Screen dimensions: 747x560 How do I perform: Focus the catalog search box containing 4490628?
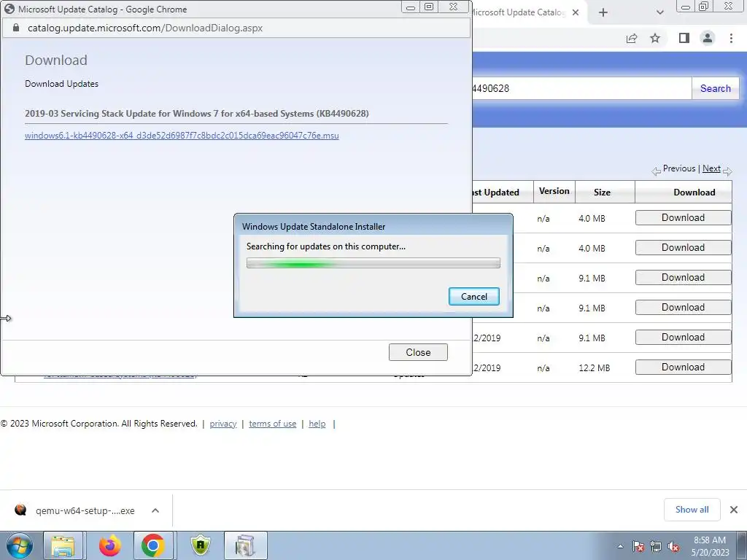pos(581,88)
